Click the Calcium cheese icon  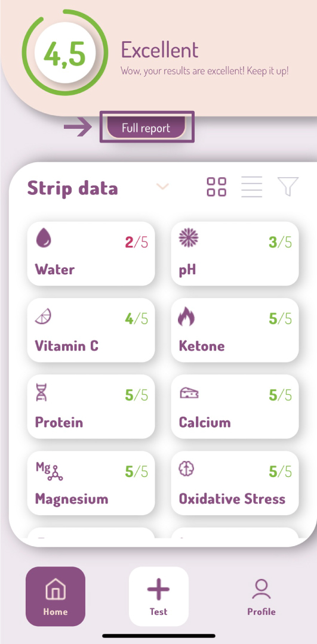189,393
